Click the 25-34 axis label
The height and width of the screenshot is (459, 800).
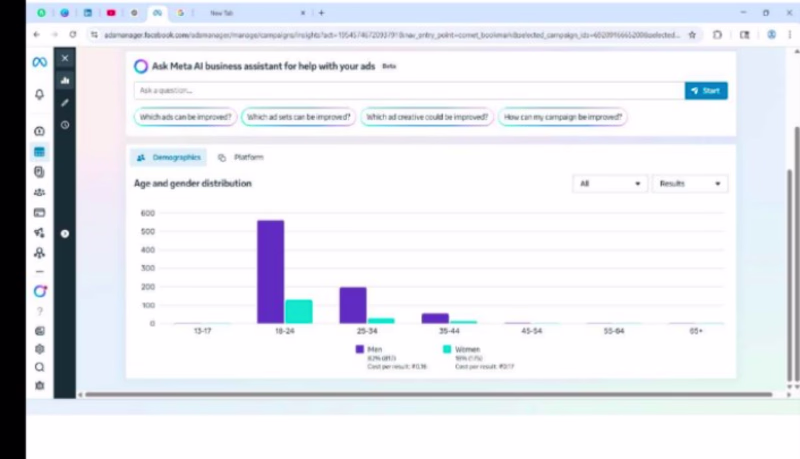pyautogui.click(x=367, y=331)
